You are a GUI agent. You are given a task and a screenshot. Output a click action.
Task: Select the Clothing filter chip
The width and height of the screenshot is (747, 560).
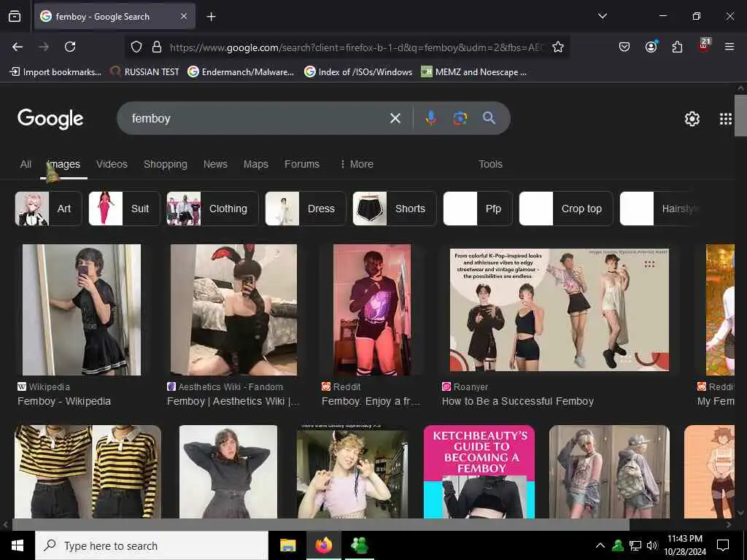[x=212, y=209]
